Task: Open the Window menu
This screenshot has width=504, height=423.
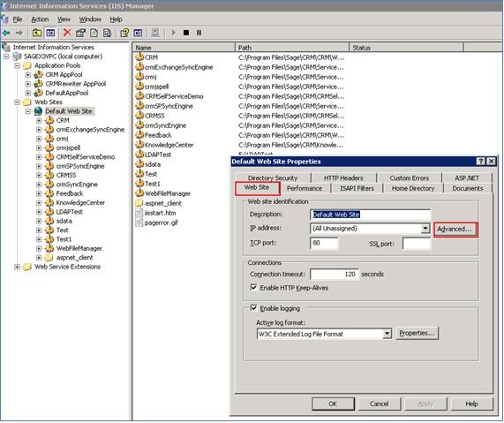Action: click(x=90, y=19)
